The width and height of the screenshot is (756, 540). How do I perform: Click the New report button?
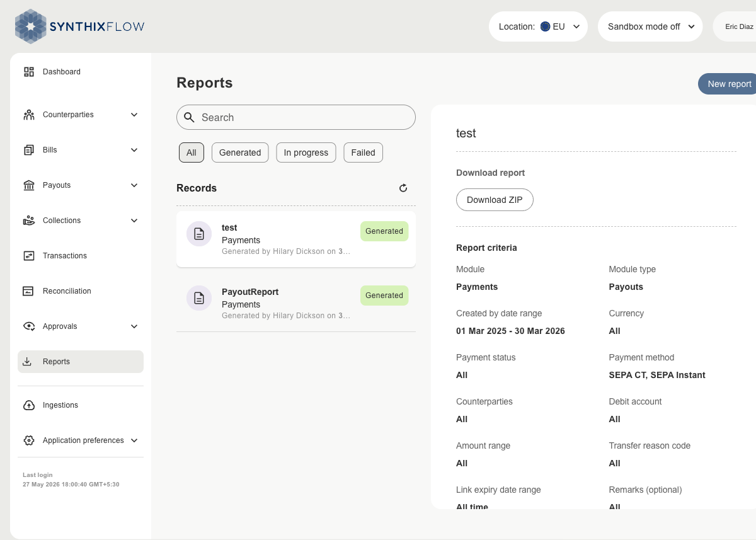click(x=728, y=84)
